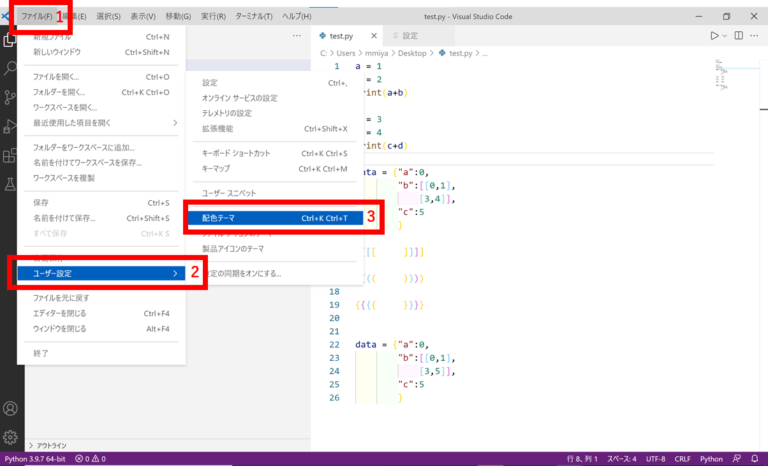Open the Source Control view icon
This screenshot has width=768, height=466.
click(x=11, y=97)
